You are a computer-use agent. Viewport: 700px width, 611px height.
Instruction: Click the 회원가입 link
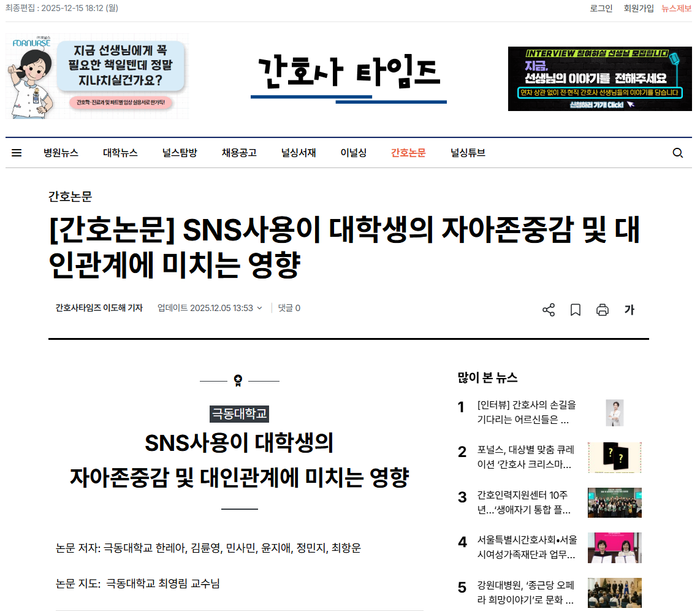[x=639, y=8]
